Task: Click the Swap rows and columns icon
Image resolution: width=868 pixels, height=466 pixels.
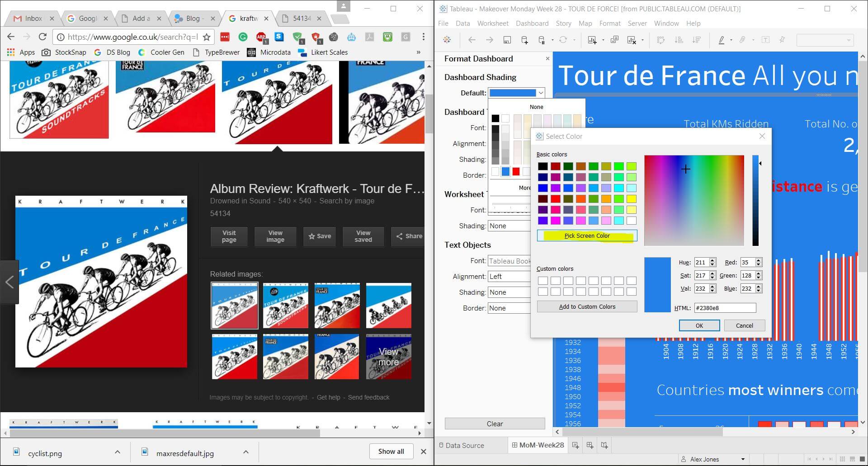Action: 661,40
